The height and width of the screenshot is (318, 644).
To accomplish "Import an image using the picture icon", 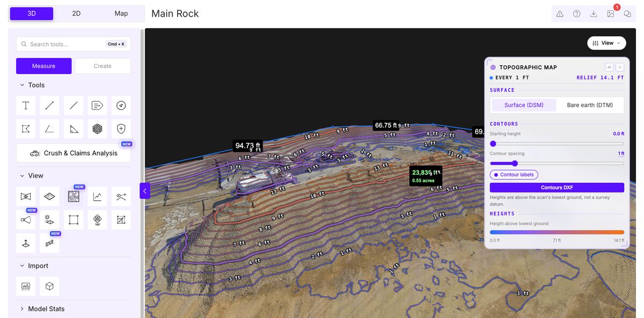I will (26, 286).
